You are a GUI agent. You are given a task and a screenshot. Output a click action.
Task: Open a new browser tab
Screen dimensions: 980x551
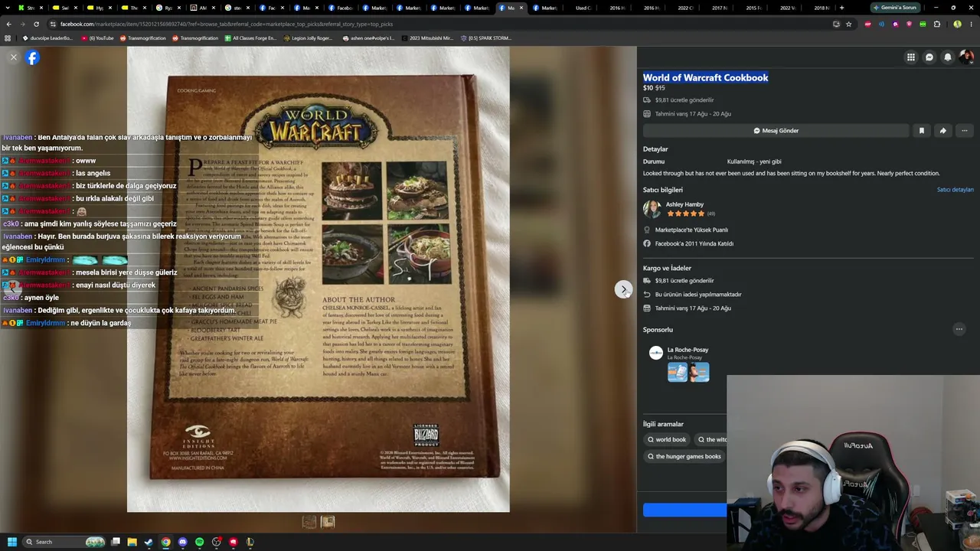(x=841, y=8)
